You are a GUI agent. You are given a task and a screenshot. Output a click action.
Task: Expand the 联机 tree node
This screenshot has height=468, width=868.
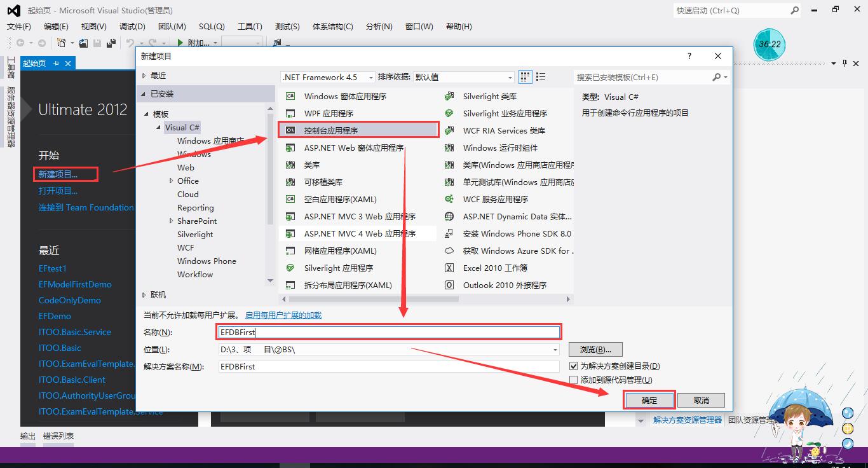[x=144, y=294]
